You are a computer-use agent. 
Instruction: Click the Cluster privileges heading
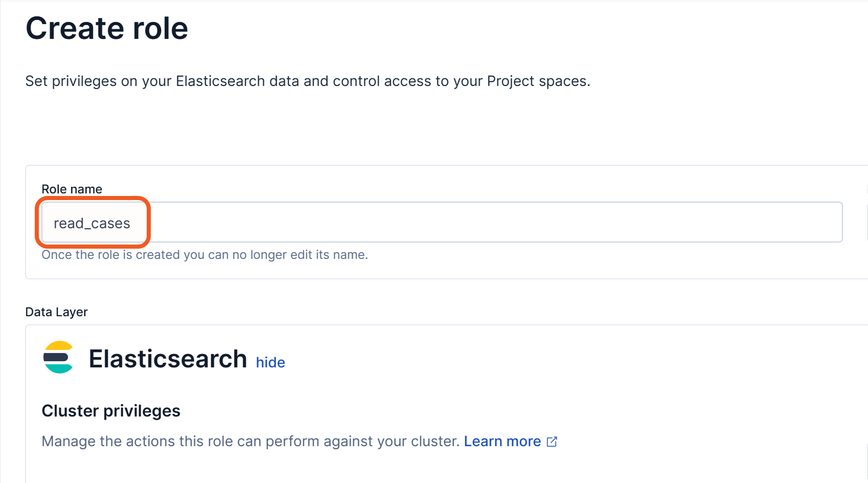111,411
